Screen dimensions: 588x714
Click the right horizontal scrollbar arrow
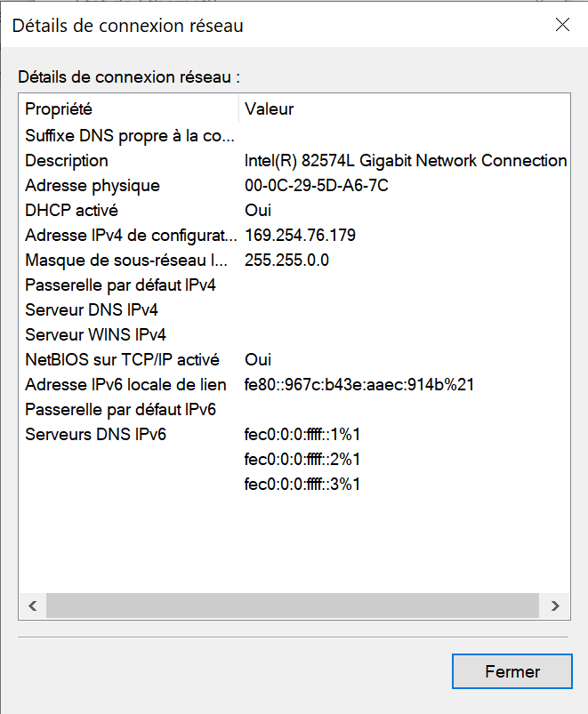click(x=554, y=606)
